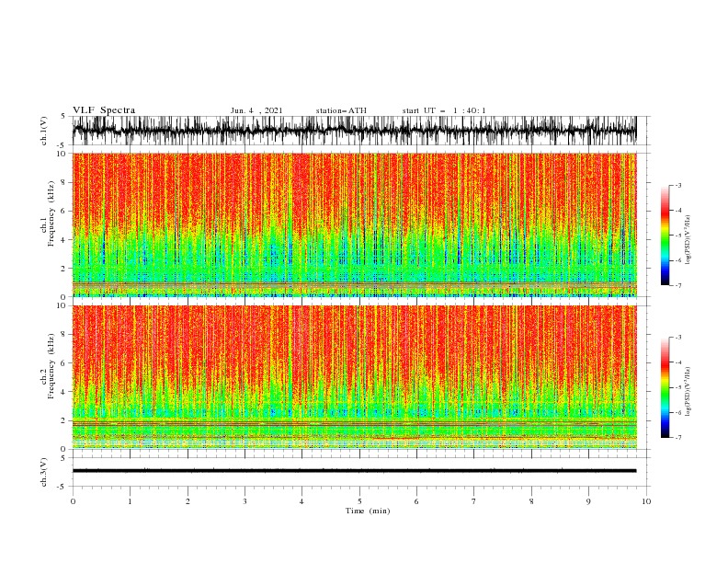728x563 pixels.
Task: Click the ch.3(V) axis label
Action: click(44, 472)
